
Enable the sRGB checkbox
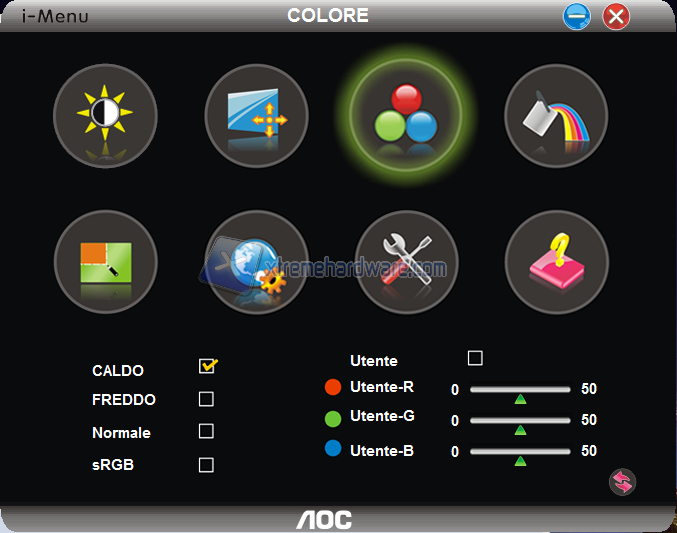coord(206,465)
